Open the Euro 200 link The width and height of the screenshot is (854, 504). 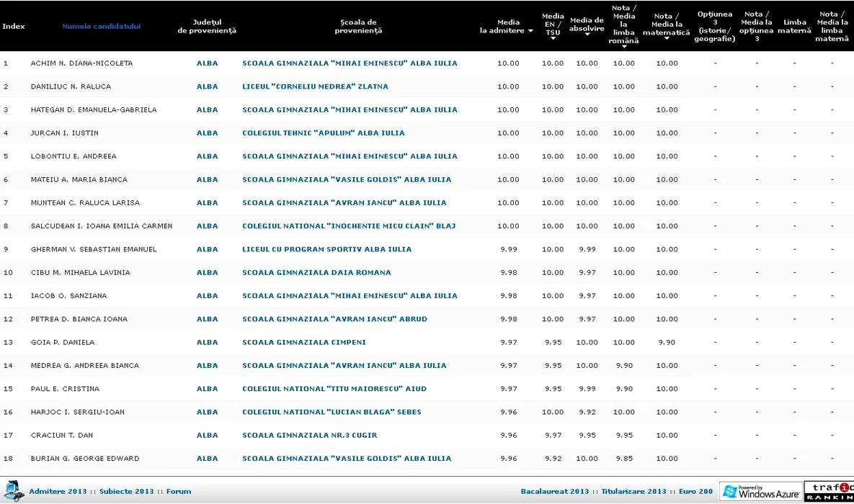click(x=695, y=492)
